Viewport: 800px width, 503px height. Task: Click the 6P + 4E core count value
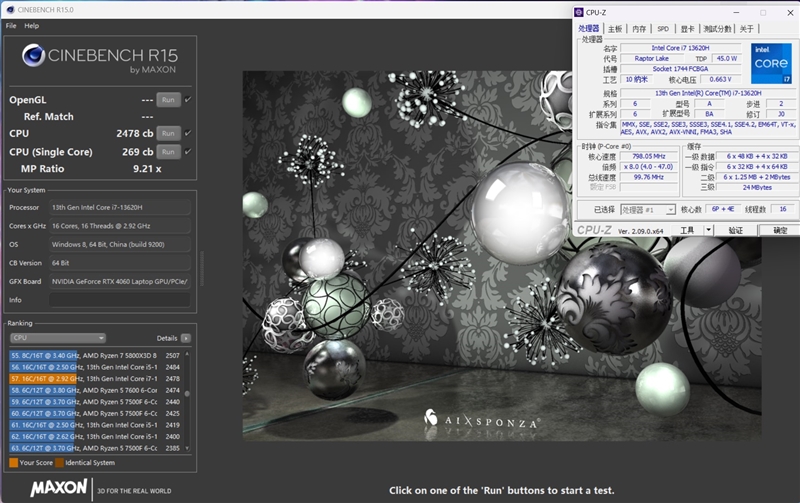[723, 209]
